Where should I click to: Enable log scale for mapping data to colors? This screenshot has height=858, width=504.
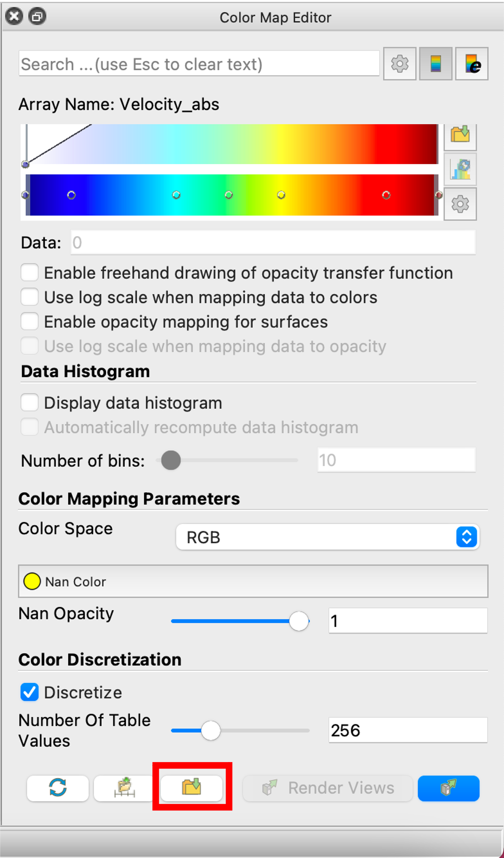tap(30, 297)
